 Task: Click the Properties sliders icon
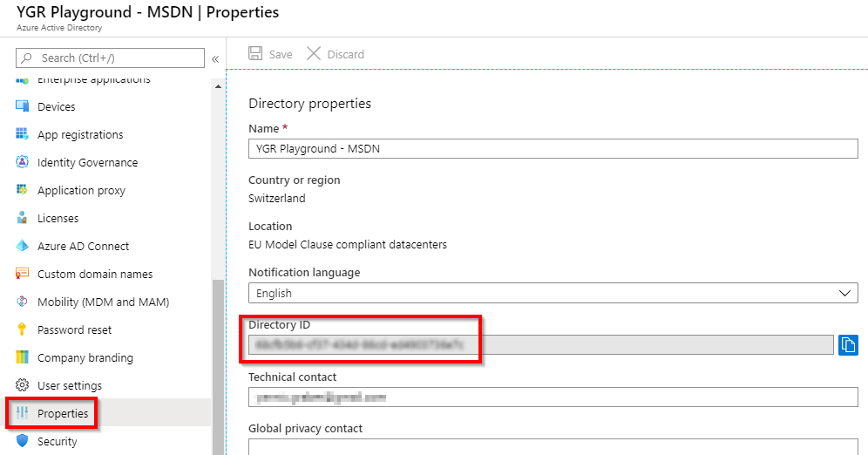point(22,413)
